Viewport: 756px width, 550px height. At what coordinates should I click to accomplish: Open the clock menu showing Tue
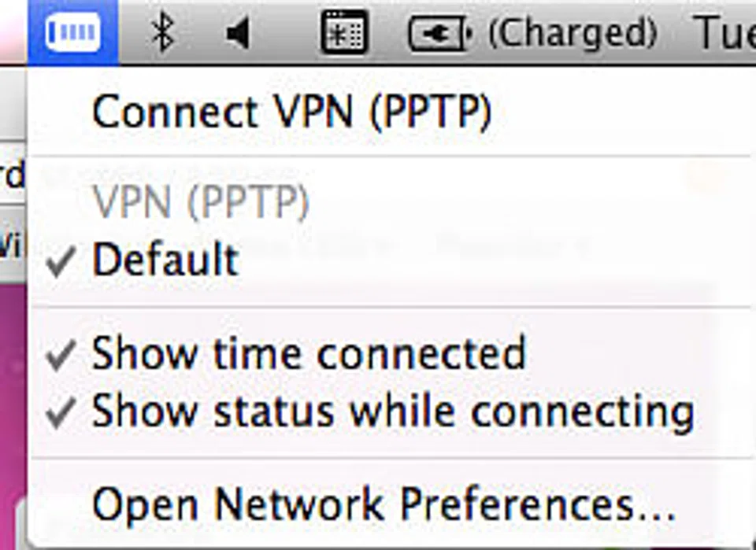(724, 33)
